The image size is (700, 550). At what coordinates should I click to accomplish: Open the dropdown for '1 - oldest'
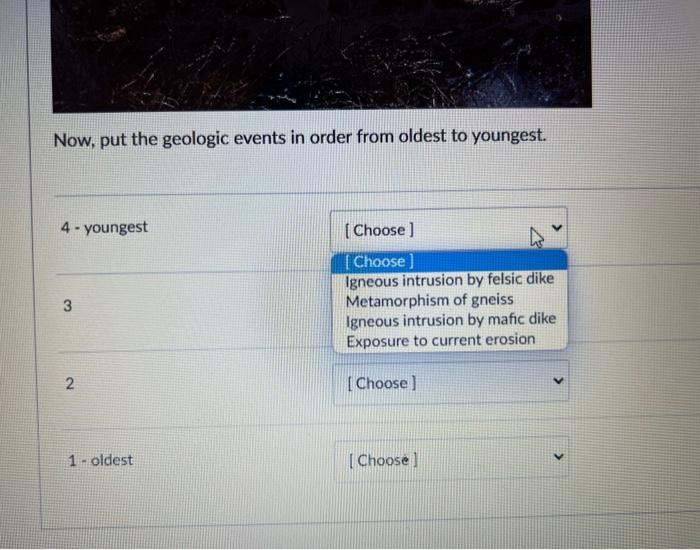pyautogui.click(x=451, y=458)
